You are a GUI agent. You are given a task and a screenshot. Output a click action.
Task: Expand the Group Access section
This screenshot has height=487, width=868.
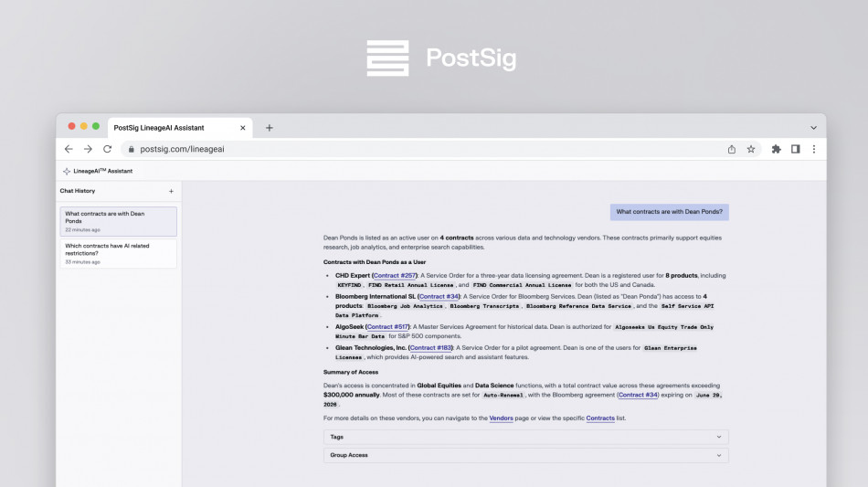point(525,455)
